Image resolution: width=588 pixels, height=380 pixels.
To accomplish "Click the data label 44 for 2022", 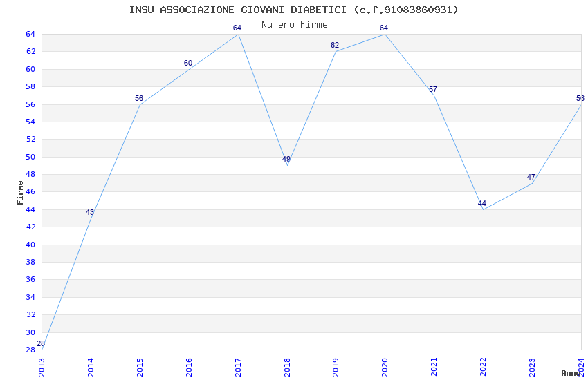I will tap(482, 203).
